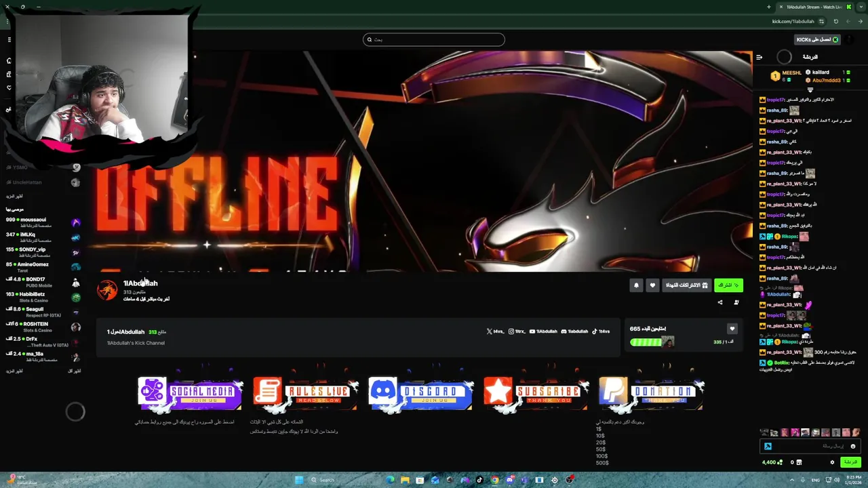The height and width of the screenshot is (488, 868).
Task: Click the share channel icon
Action: click(720, 302)
